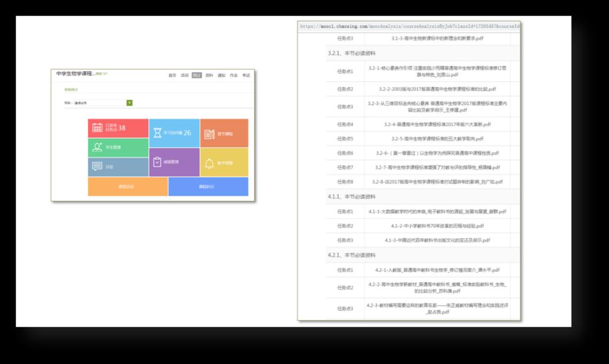Click the student management person icon
The height and width of the screenshot is (364, 609).
[98, 147]
